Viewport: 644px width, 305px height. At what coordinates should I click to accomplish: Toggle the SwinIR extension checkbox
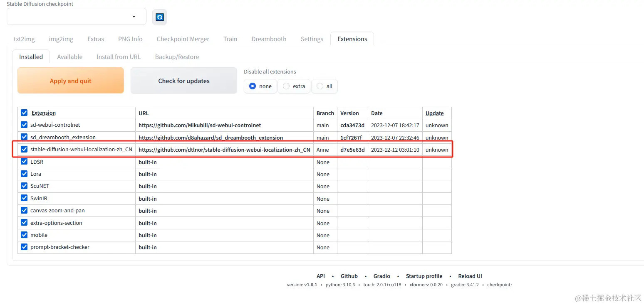(24, 198)
